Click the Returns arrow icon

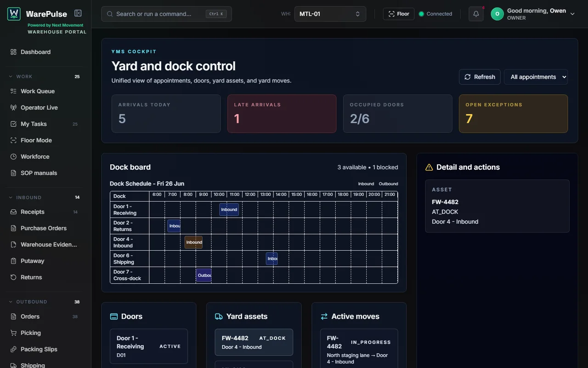(13, 277)
